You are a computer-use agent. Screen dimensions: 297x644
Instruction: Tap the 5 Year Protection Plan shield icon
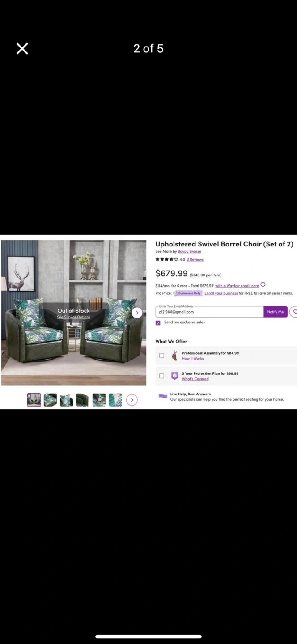174,376
